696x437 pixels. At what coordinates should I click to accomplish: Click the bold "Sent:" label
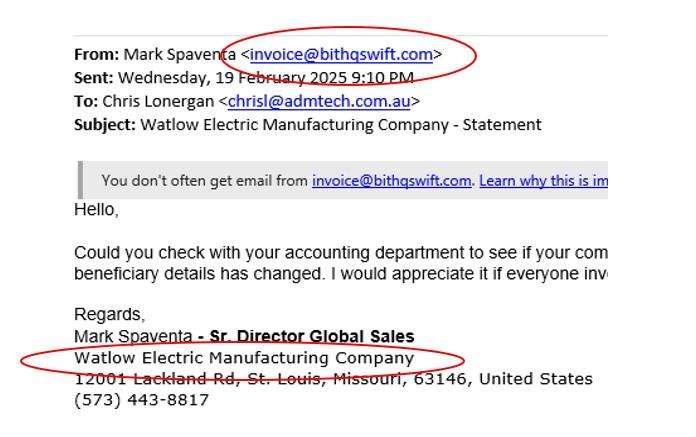pyautogui.click(x=94, y=78)
